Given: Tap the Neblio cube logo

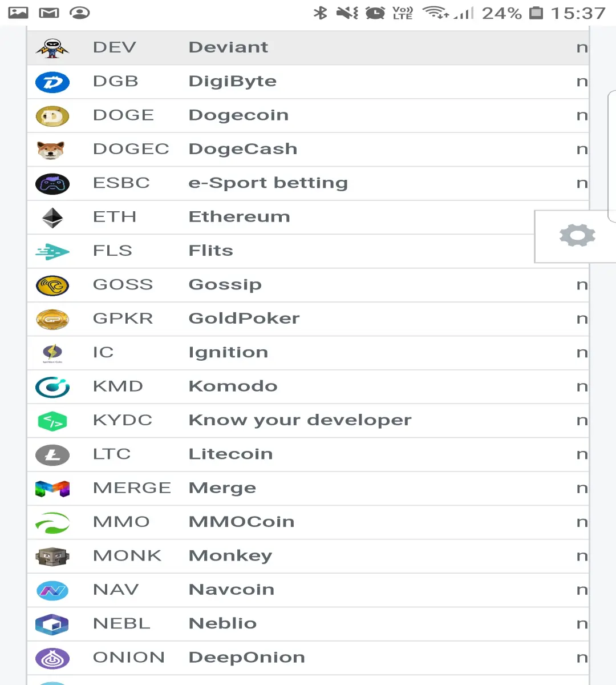Looking at the screenshot, I should [52, 624].
